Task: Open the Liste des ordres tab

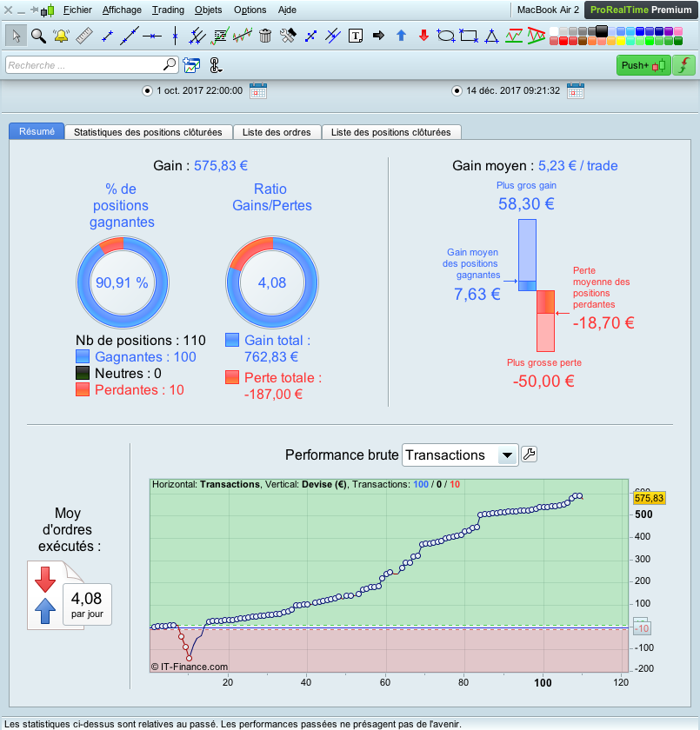Action: [x=277, y=132]
